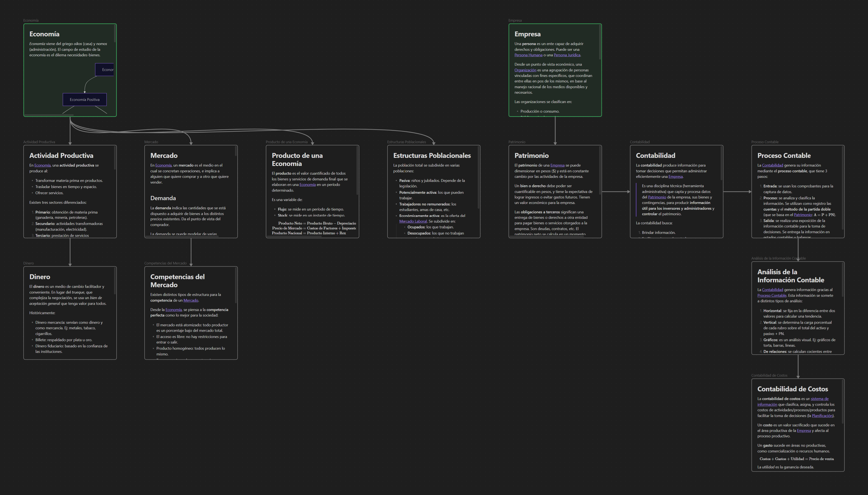The width and height of the screenshot is (868, 495).
Task: Click the Actividad Productiva label above its card
Action: [39, 142]
